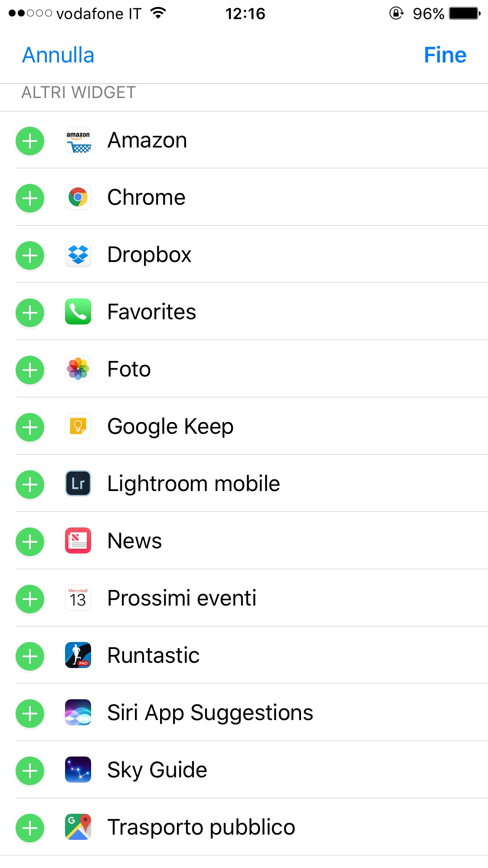Add the Favorites widget with green plus
Screen dimensions: 488x868
click(x=30, y=313)
